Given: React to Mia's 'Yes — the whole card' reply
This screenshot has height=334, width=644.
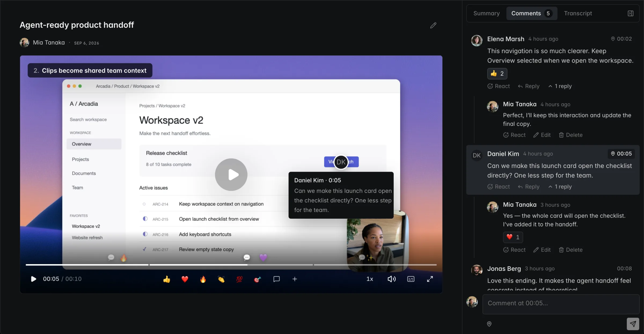Looking at the screenshot, I should 514,250.
